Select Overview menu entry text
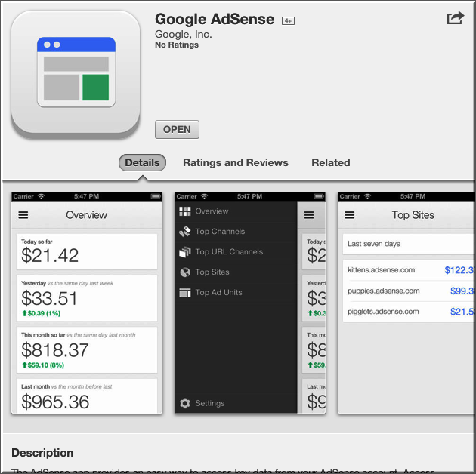This screenshot has width=476, height=474. coord(212,211)
